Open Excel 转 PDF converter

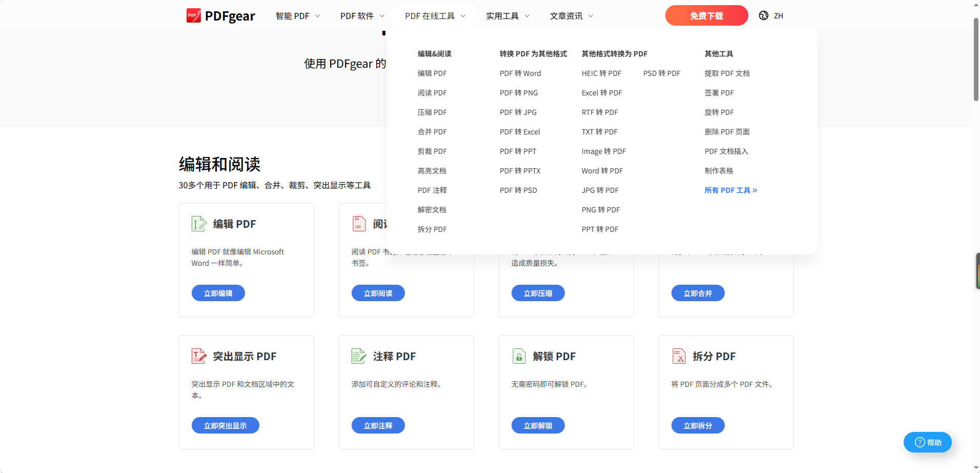pos(602,93)
